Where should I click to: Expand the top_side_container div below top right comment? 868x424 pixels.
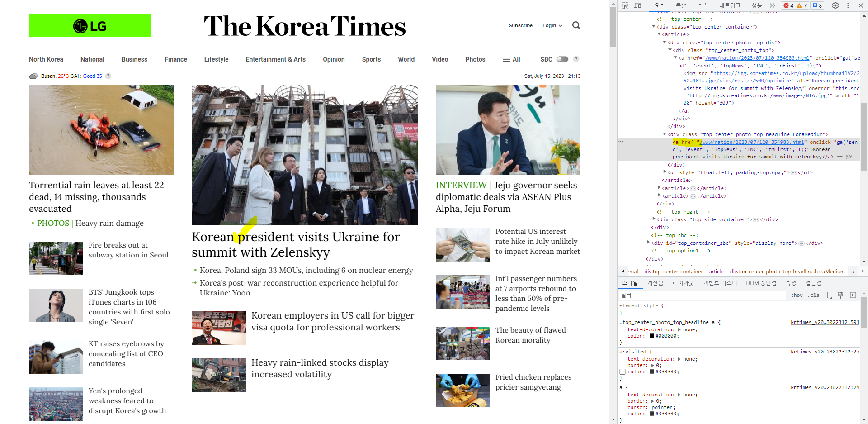(653, 219)
